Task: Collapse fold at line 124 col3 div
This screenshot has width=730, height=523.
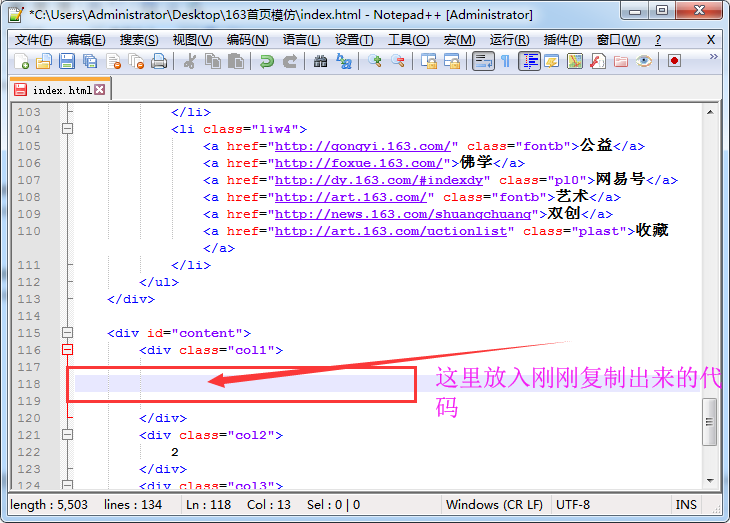Action: point(68,485)
